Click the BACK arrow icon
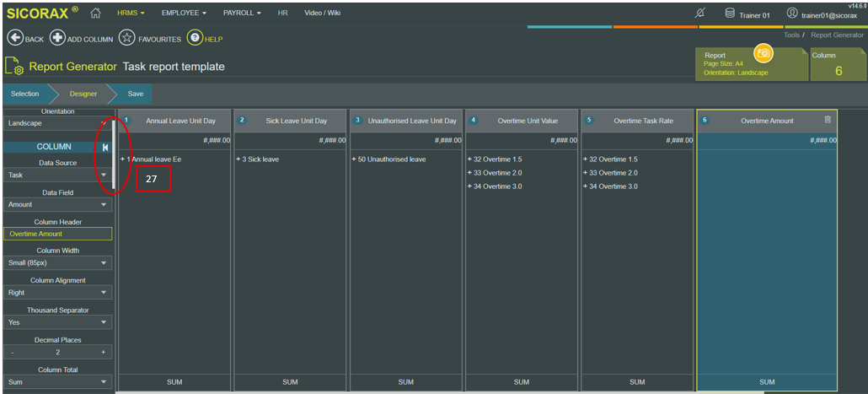This screenshot has width=868, height=394. tap(15, 38)
